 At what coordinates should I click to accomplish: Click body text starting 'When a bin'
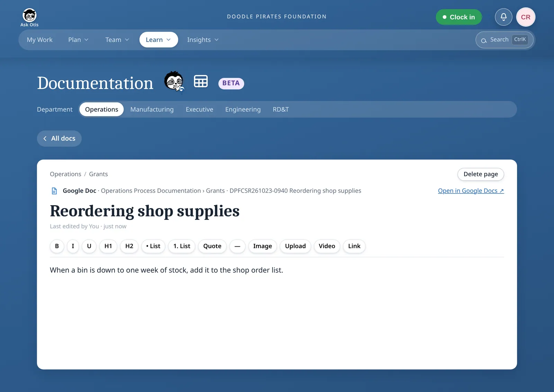pos(167,270)
